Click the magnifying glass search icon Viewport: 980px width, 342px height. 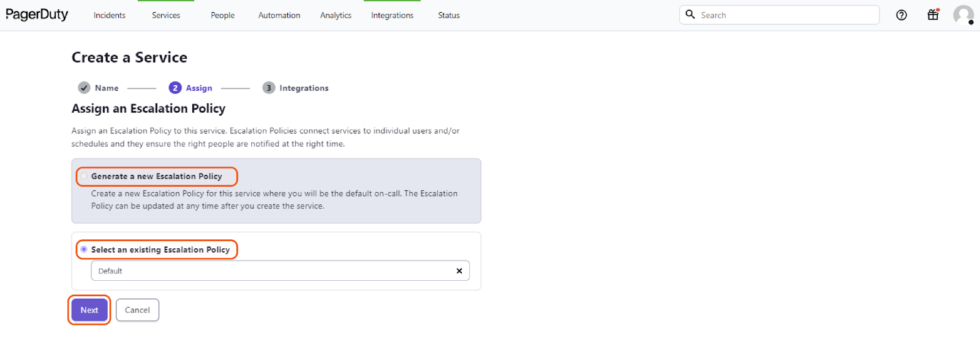tap(690, 15)
